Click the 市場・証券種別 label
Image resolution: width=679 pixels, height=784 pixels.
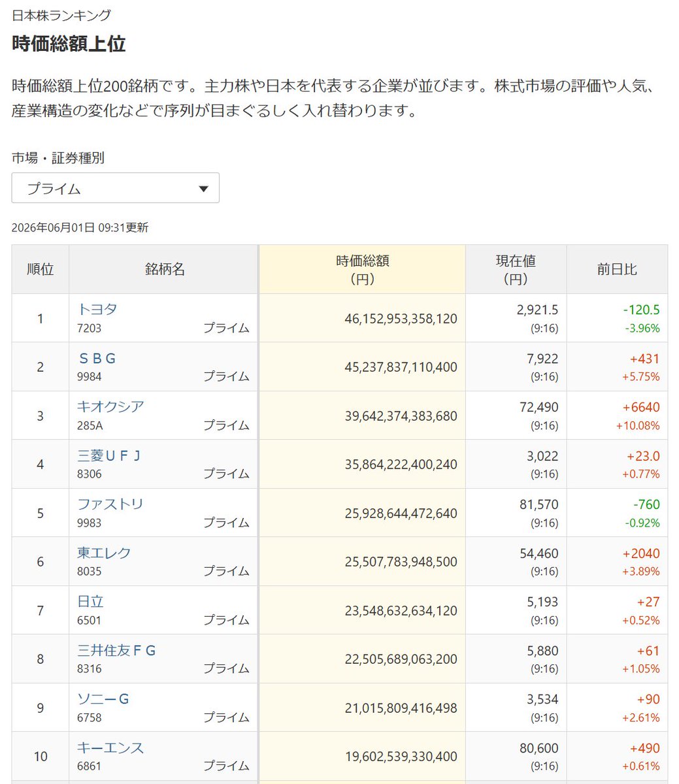[x=58, y=157]
